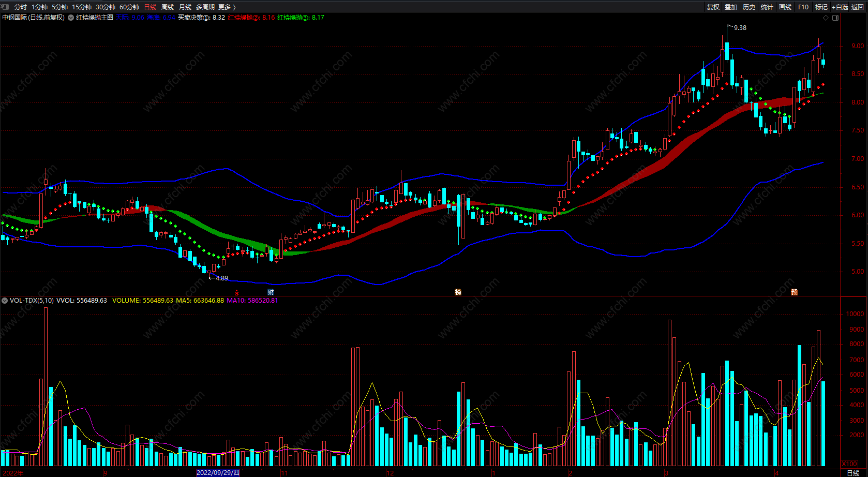Click the 红持绿抛主图 indicator name

tap(95, 18)
